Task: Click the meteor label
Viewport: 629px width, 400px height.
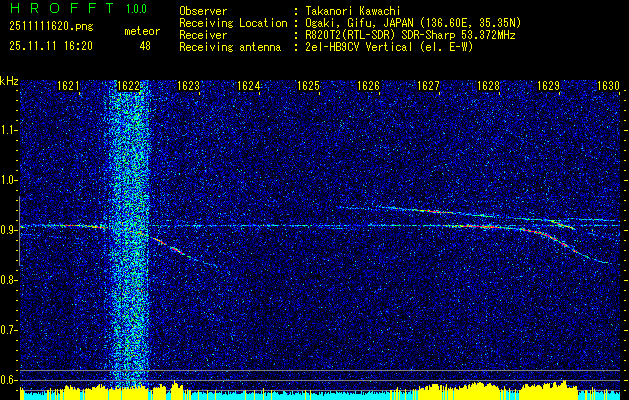Action: pos(142,31)
